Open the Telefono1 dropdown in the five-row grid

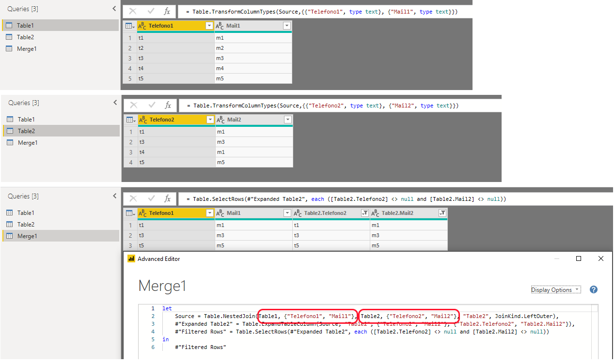tap(209, 26)
